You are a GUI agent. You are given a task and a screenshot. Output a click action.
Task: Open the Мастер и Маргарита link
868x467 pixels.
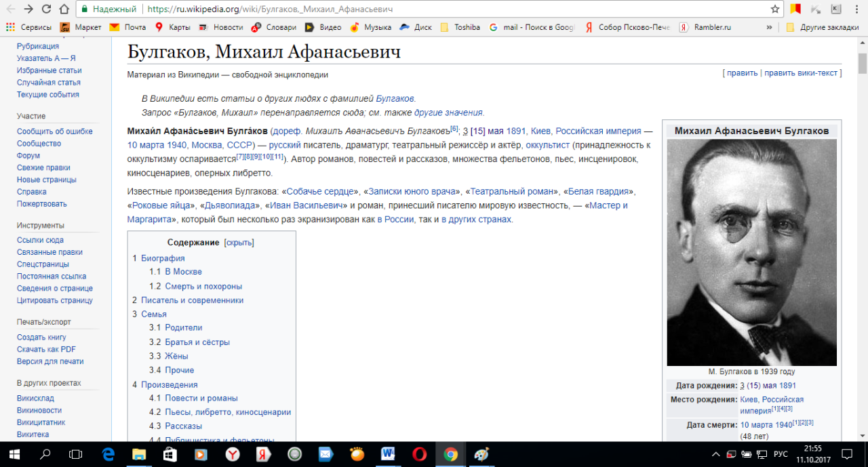point(377,212)
